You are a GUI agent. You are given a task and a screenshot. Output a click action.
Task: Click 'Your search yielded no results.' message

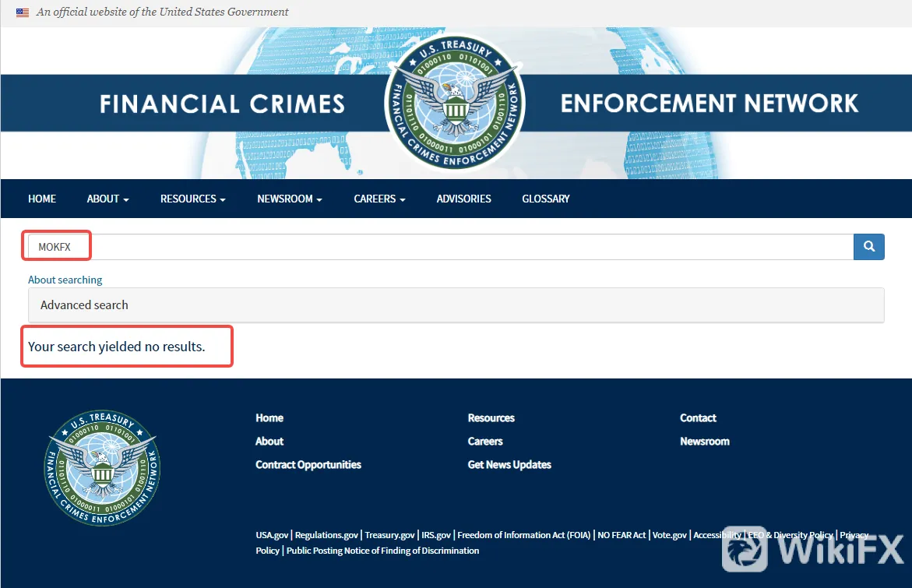pos(116,347)
